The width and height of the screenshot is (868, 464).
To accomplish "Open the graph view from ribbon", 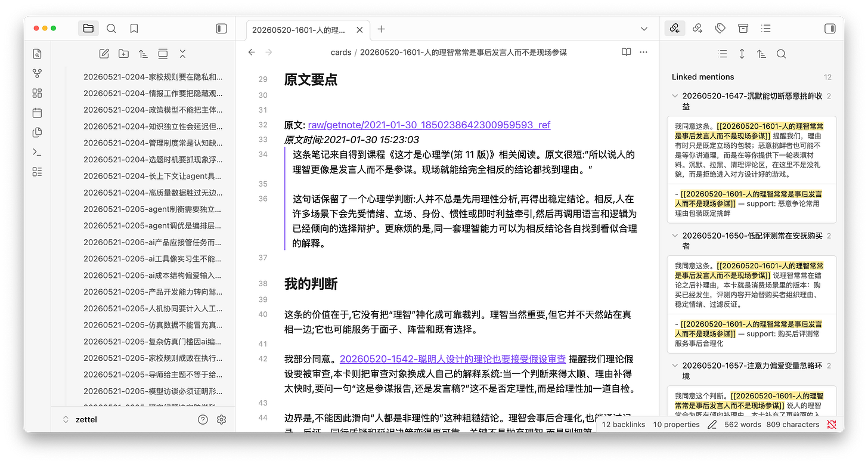I will [38, 73].
